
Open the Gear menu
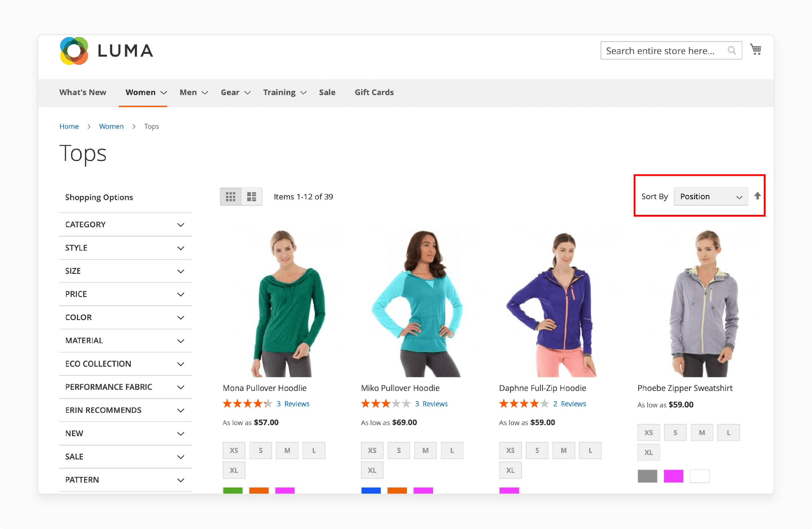[235, 92]
